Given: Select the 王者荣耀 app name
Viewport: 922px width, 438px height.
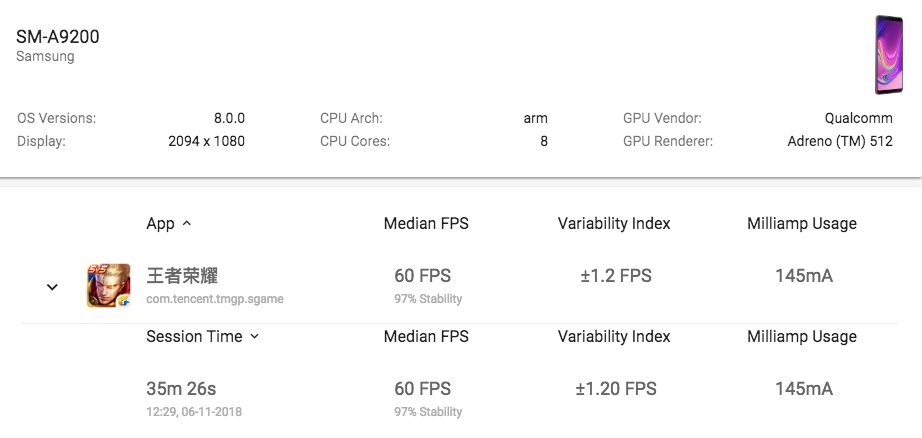Looking at the screenshot, I should point(182,275).
